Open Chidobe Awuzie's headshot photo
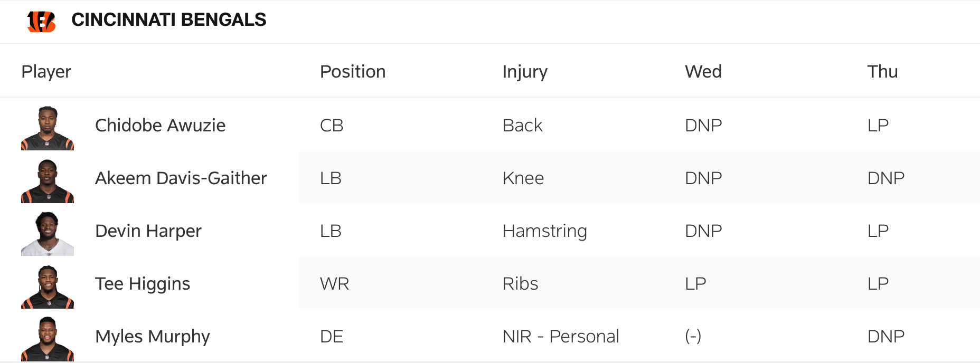 [48, 128]
